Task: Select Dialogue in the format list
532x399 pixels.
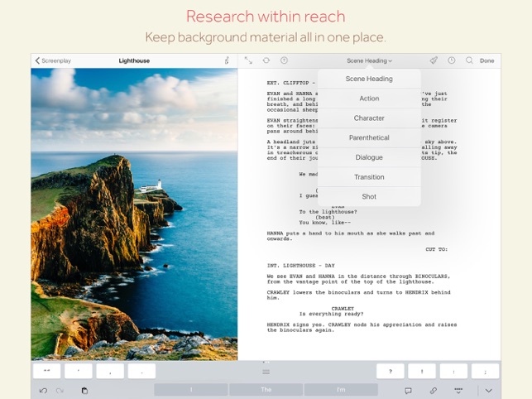Action: [369, 157]
